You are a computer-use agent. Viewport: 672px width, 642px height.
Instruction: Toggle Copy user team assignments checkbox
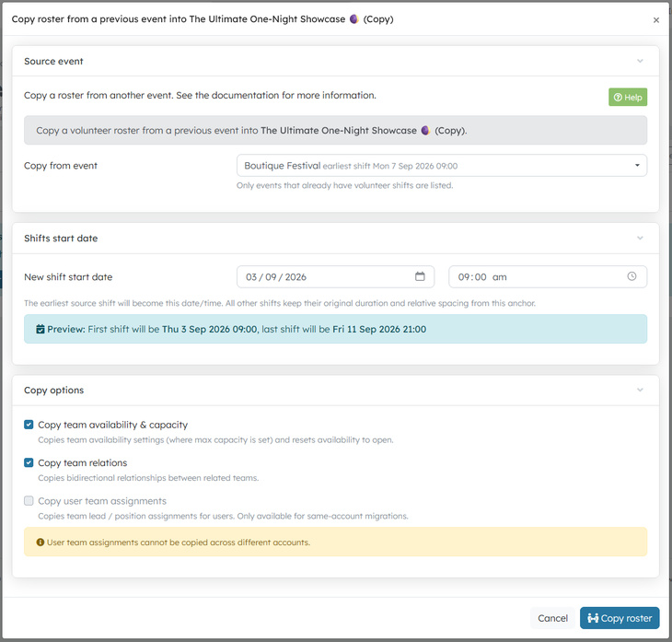[x=29, y=500]
